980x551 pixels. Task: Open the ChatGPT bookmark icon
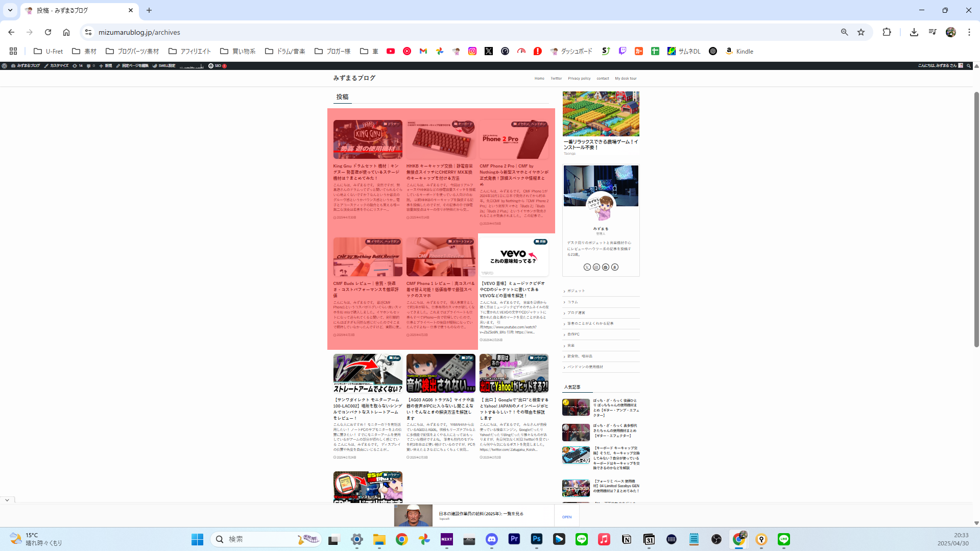[713, 51]
